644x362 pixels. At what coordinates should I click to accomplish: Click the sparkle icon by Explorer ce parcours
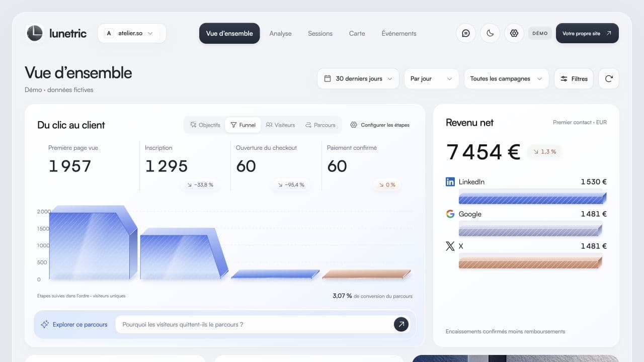[45, 324]
